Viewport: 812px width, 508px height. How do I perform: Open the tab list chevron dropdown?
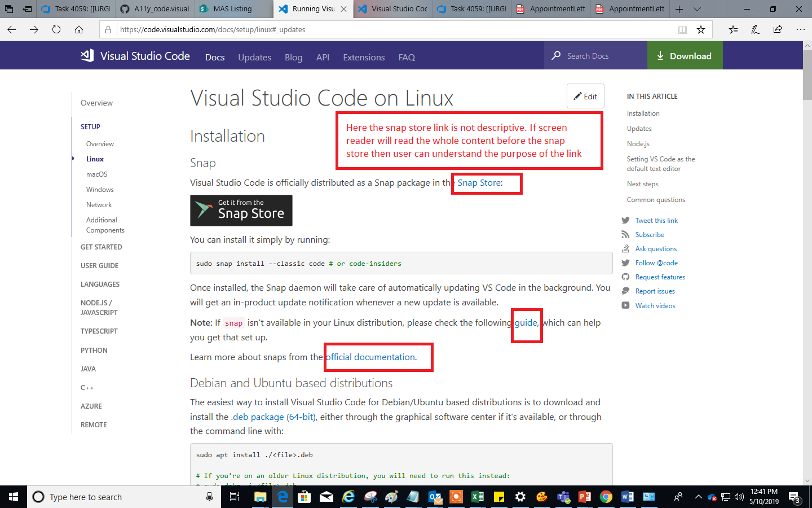point(697,8)
